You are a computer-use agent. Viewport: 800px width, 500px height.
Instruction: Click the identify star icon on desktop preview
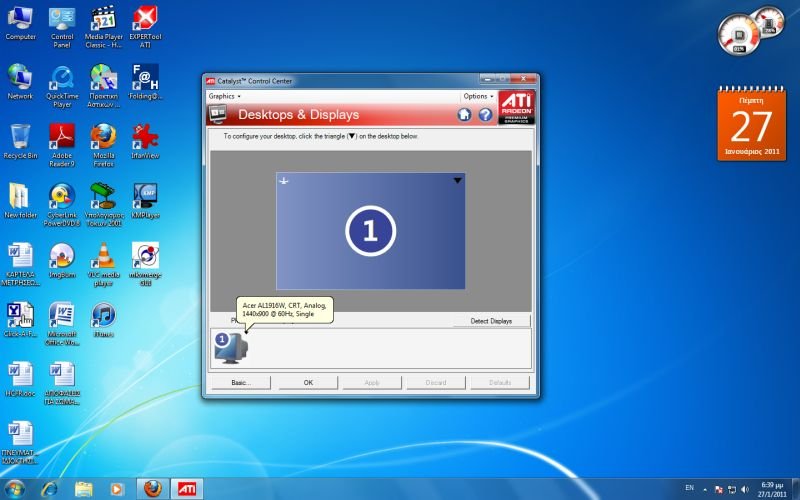coord(284,181)
